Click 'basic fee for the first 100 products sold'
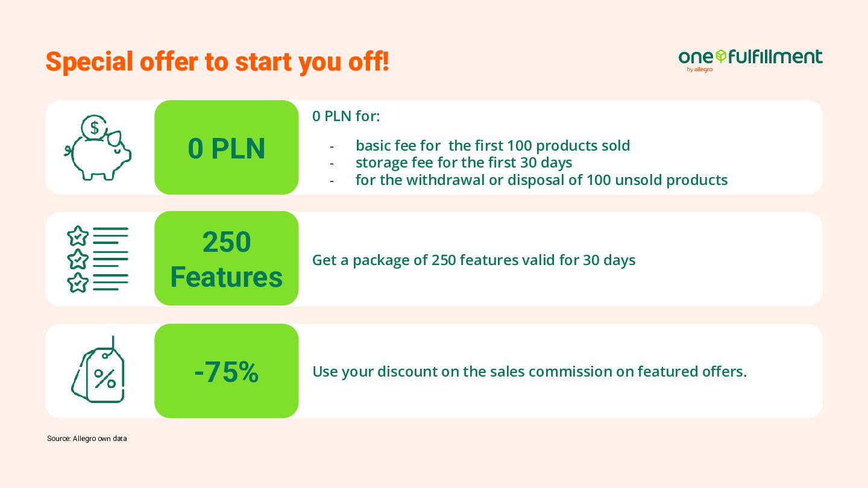The width and height of the screenshot is (868, 488). click(492, 145)
